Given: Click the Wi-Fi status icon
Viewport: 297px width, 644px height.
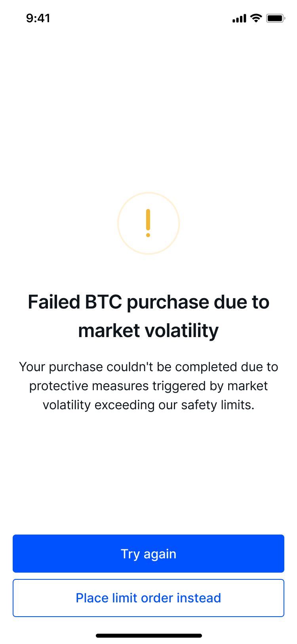Looking at the screenshot, I should (x=257, y=18).
